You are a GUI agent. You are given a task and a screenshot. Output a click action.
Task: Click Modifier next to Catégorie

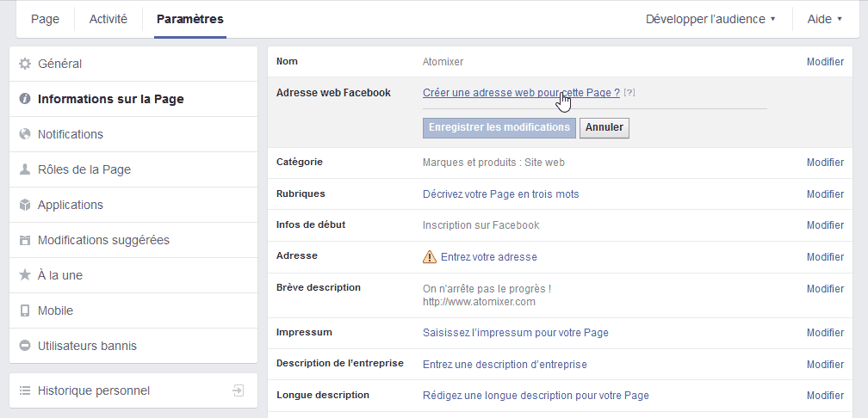click(x=825, y=163)
